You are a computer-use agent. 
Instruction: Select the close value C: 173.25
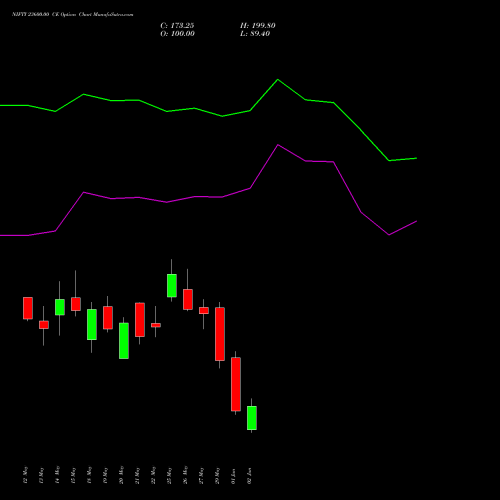(x=177, y=26)
